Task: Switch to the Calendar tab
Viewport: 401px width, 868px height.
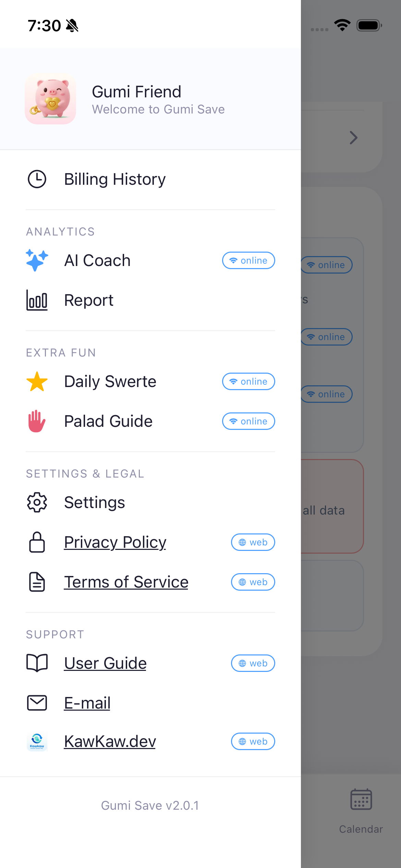Action: tap(361, 809)
